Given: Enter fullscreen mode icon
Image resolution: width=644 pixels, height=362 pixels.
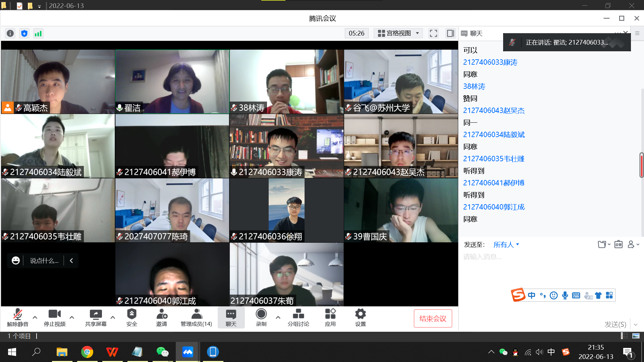Looking at the screenshot, I should 433,33.
